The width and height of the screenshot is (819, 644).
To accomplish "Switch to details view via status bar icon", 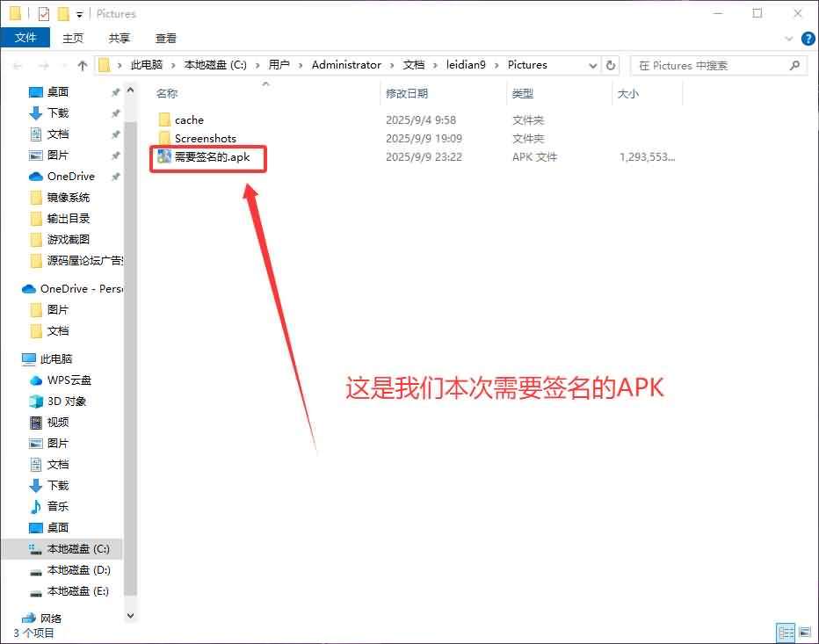I will click(786, 632).
